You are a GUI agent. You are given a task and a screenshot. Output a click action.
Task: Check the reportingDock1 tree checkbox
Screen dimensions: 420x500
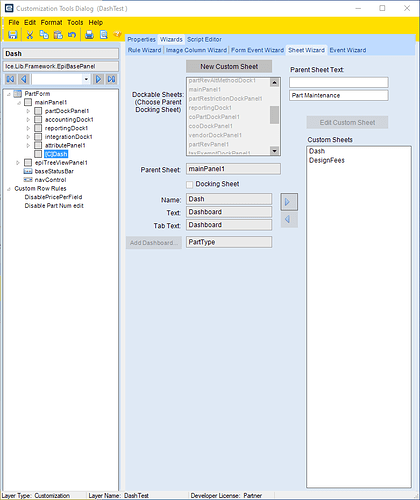[38, 128]
